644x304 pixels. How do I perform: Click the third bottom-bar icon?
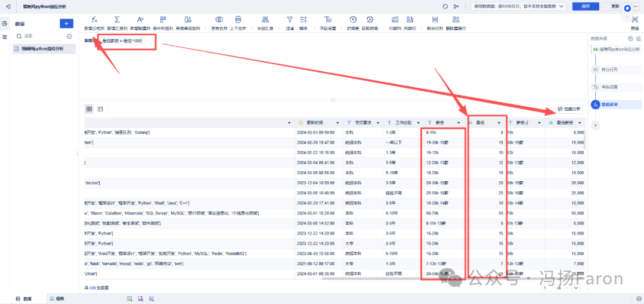[151, 299]
